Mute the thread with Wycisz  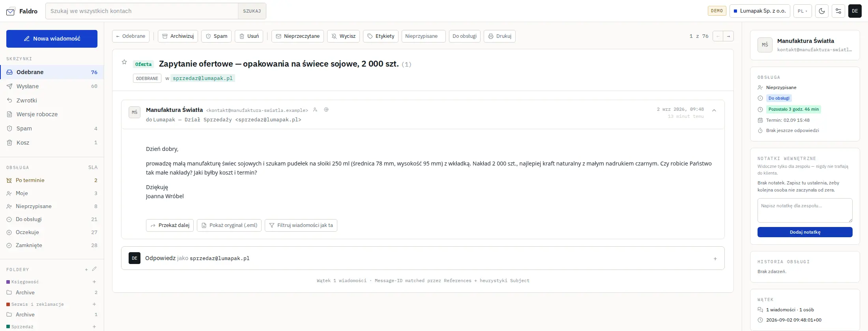point(343,36)
